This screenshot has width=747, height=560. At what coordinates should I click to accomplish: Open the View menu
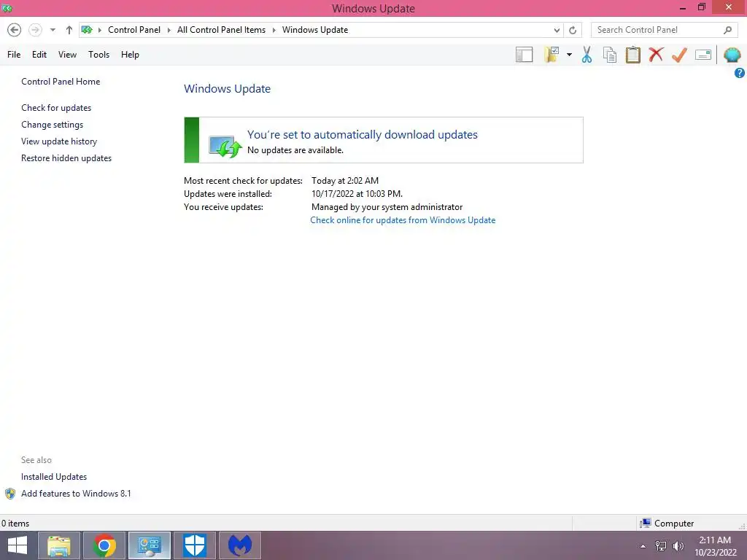(x=67, y=55)
